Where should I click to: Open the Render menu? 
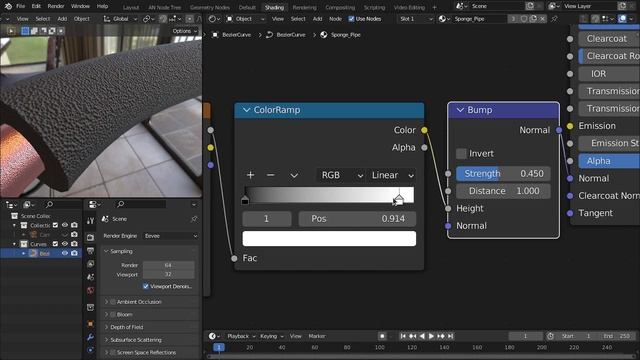click(56, 6)
